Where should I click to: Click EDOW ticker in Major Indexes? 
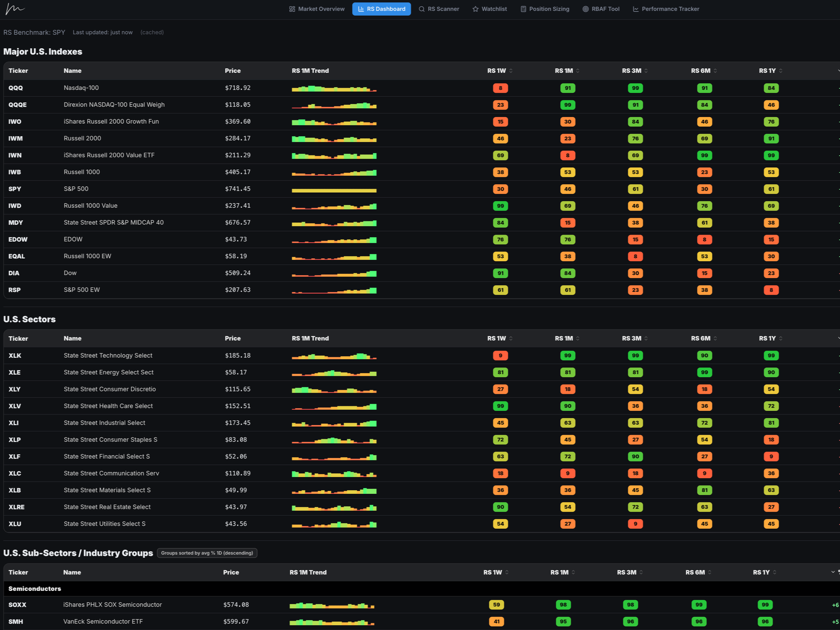18,239
